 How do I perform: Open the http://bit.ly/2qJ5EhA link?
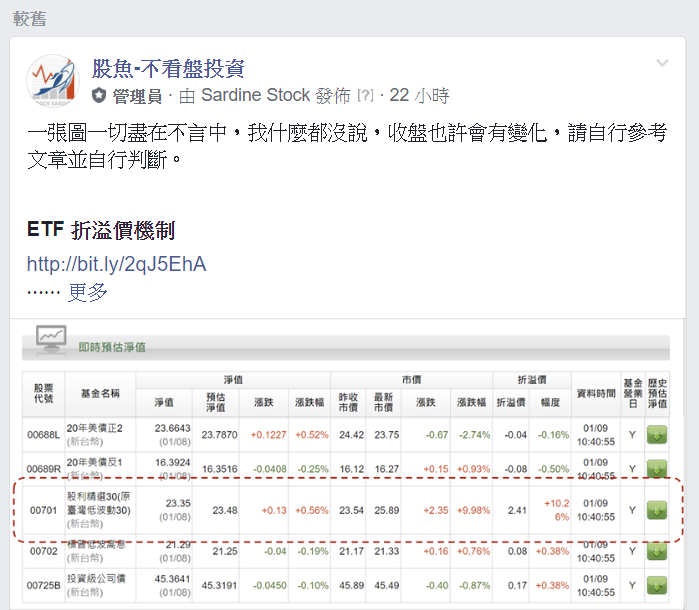(116, 264)
